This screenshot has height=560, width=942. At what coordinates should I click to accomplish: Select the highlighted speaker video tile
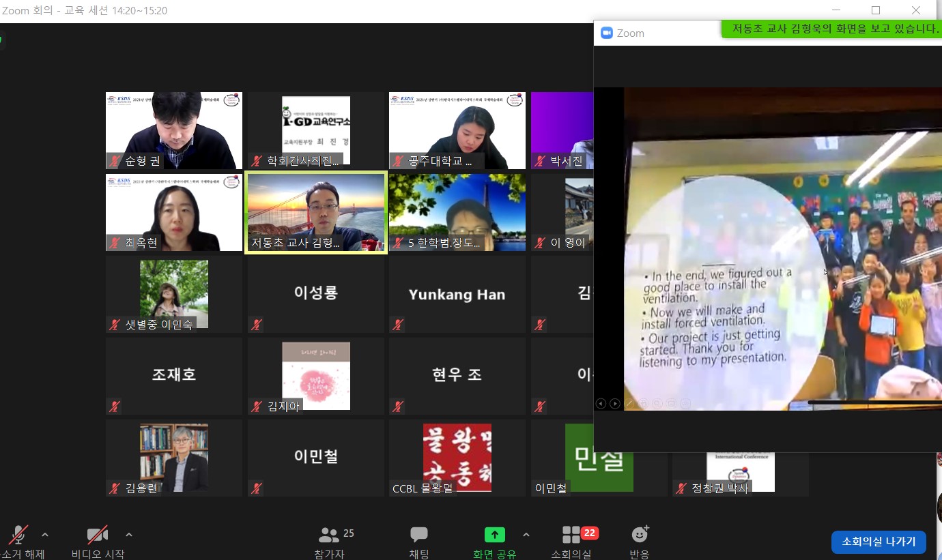coord(316,213)
